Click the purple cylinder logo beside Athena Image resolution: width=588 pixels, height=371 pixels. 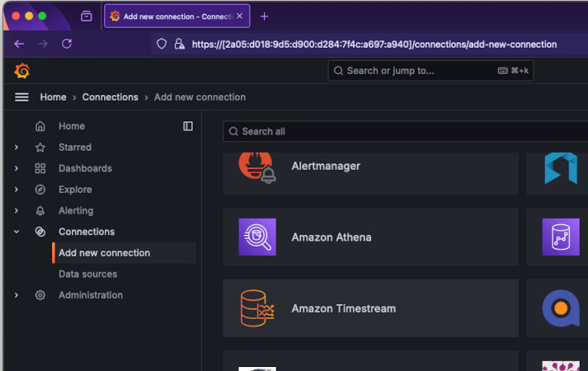tap(561, 237)
